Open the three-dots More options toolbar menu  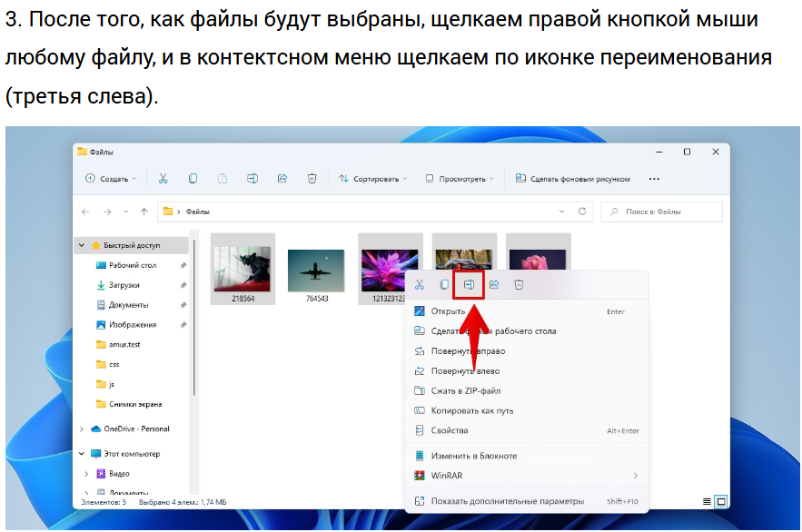point(654,179)
